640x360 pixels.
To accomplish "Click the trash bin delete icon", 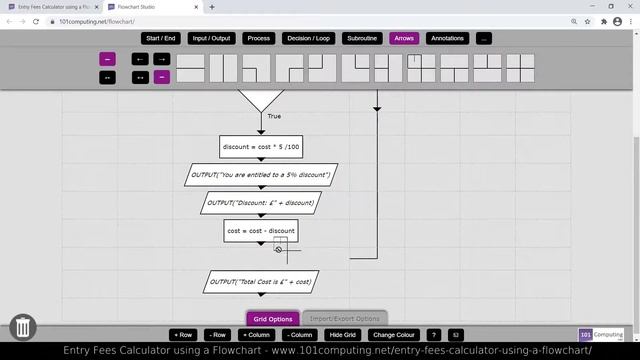I will (23, 327).
